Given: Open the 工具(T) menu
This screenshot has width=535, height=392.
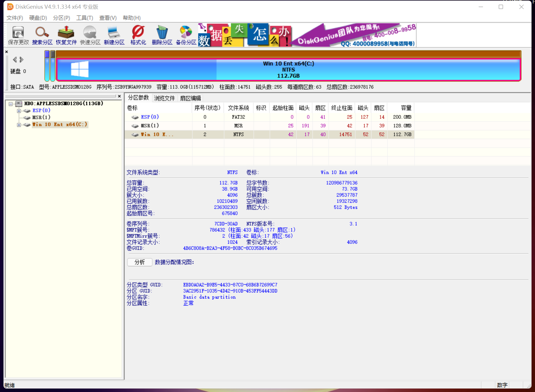Looking at the screenshot, I should pyautogui.click(x=85, y=18).
